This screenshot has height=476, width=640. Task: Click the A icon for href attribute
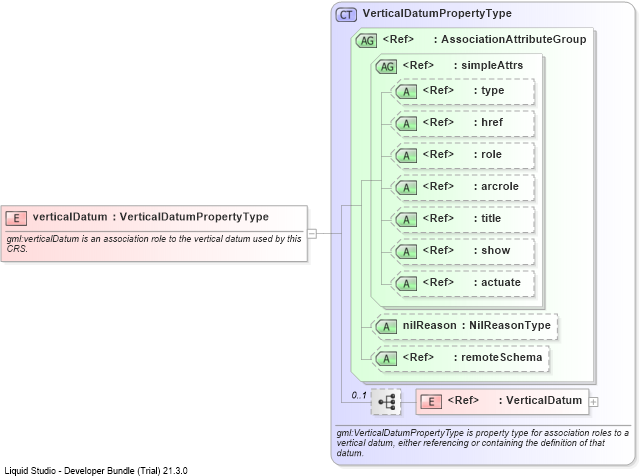coord(406,124)
